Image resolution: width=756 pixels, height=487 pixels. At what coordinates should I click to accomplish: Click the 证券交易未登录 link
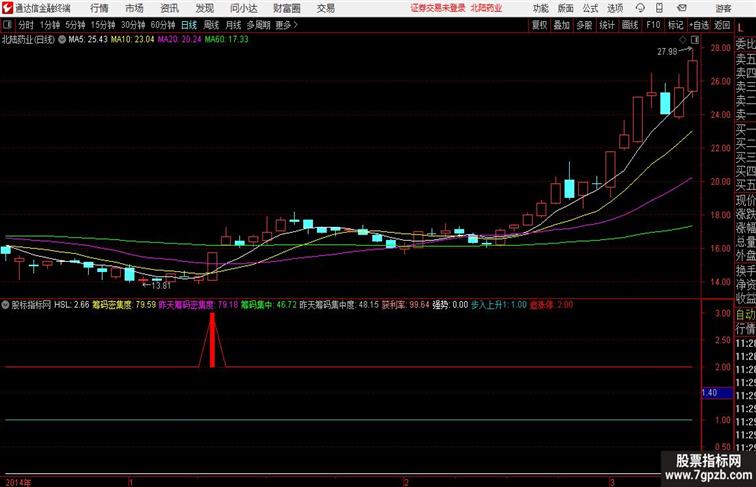click(x=438, y=8)
